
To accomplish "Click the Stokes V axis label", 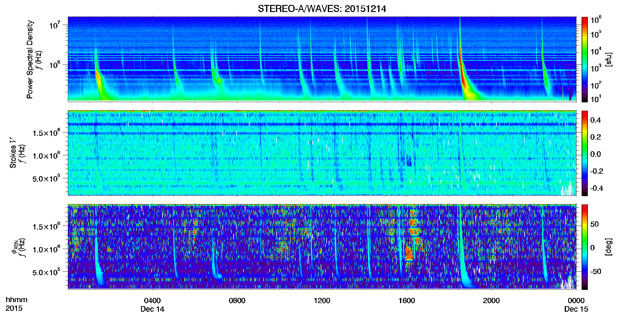I will [x=13, y=153].
